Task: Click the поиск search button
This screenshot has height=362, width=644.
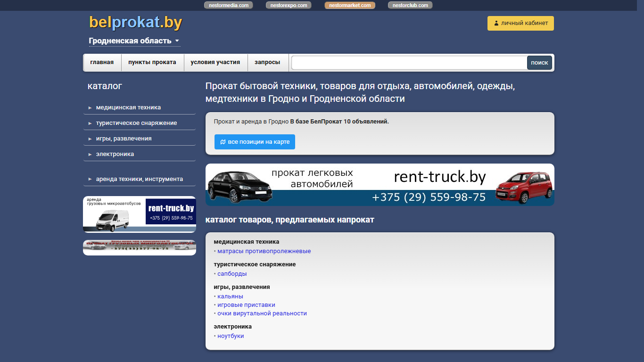Action: [539, 63]
